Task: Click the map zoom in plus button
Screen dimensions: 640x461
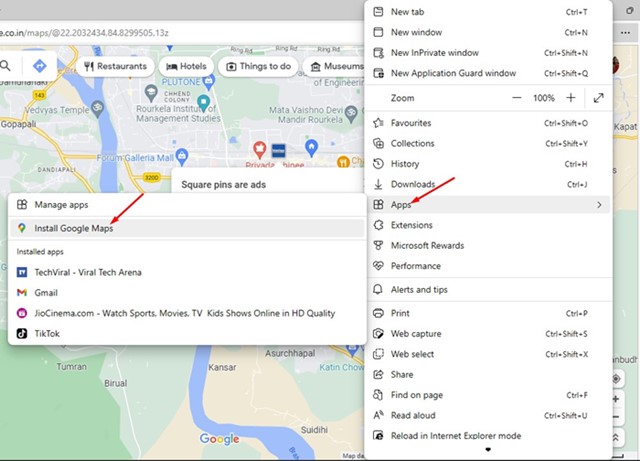Action: [616, 399]
